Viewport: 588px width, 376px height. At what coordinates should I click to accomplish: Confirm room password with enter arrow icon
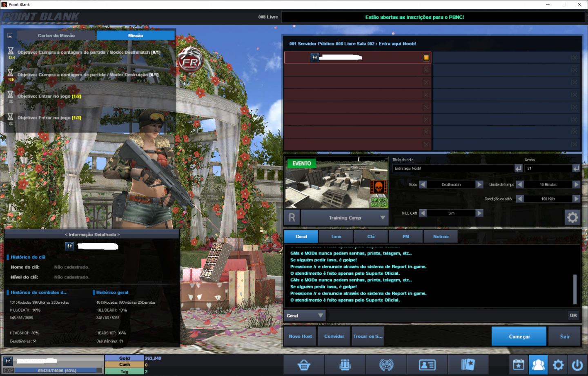coord(576,168)
